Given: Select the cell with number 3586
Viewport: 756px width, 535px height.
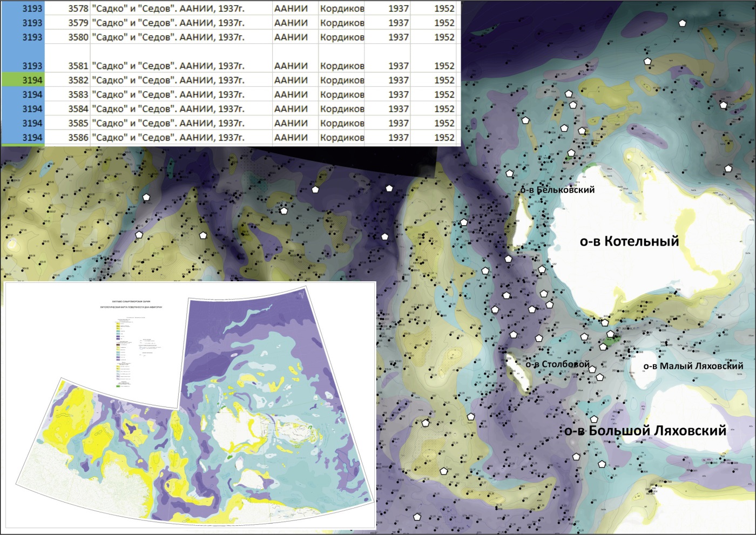Looking at the screenshot, I should click(67, 138).
